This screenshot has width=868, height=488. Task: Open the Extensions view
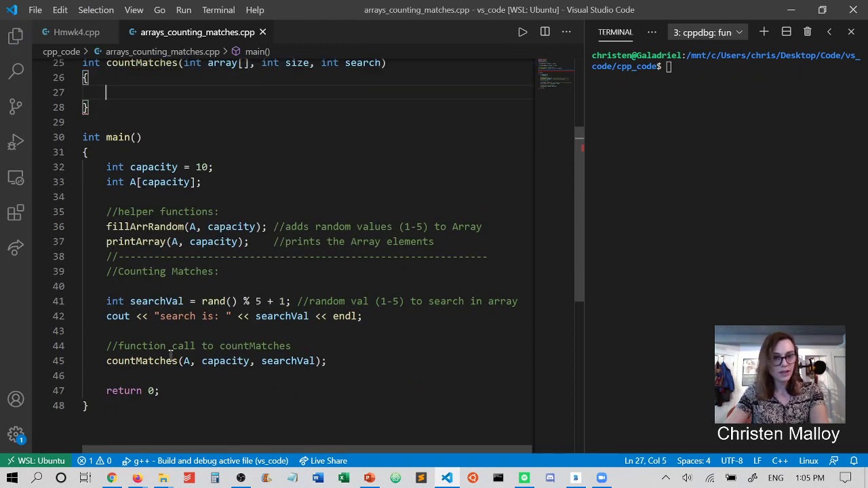16,213
